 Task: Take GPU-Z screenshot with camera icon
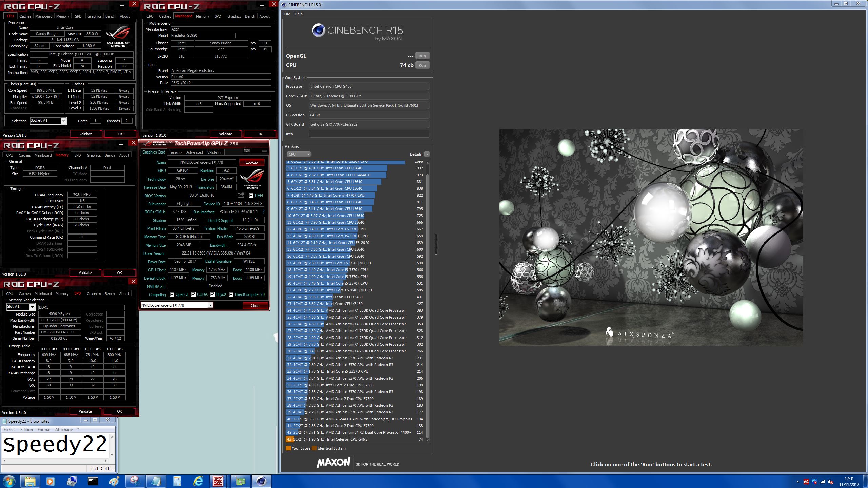pyautogui.click(x=247, y=150)
